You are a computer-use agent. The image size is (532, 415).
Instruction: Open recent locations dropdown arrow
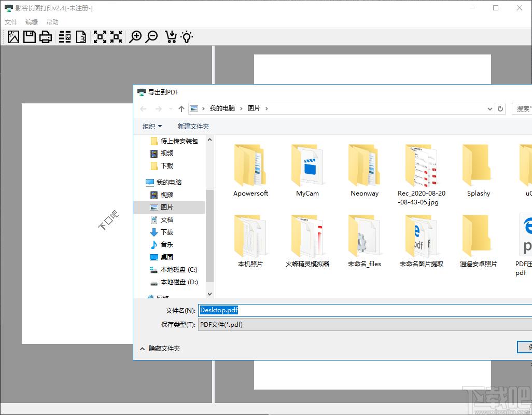(171, 109)
